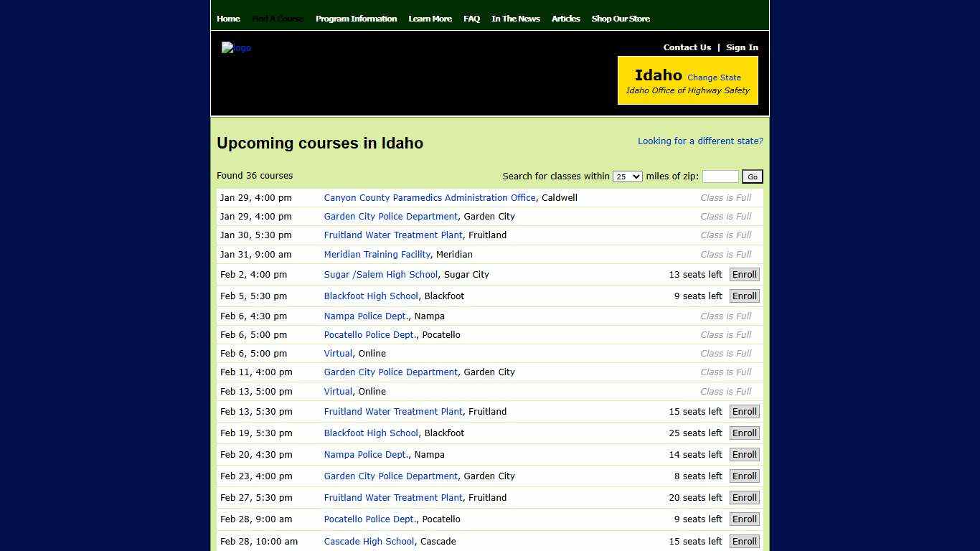Click Change State next to Idaho
The width and height of the screenshot is (980, 551).
click(714, 77)
